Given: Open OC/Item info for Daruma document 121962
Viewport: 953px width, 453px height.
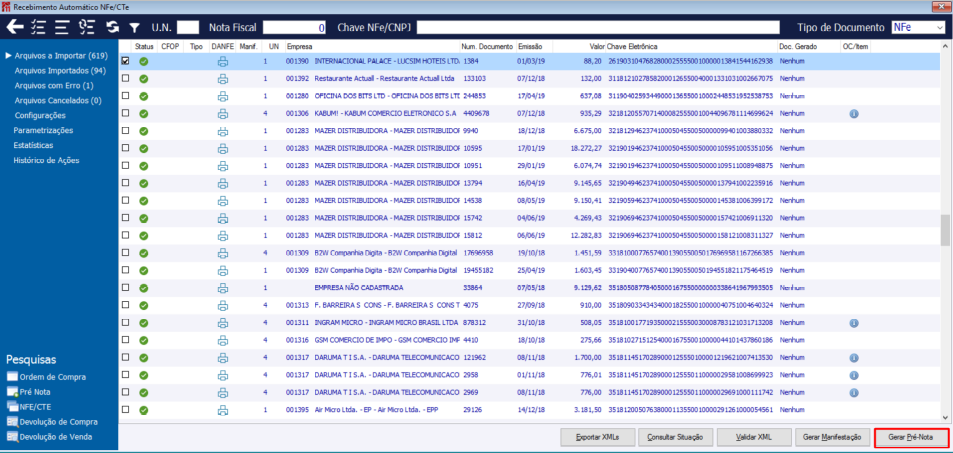Looking at the screenshot, I should pos(853,358).
